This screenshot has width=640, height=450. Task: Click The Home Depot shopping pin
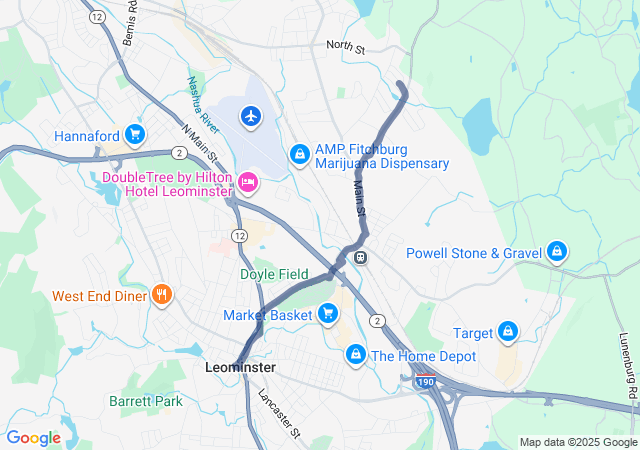(356, 355)
